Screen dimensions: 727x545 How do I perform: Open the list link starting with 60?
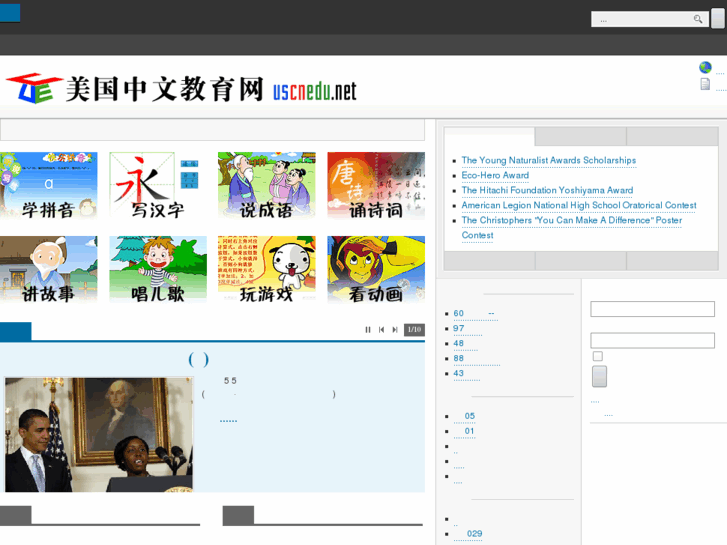point(475,314)
